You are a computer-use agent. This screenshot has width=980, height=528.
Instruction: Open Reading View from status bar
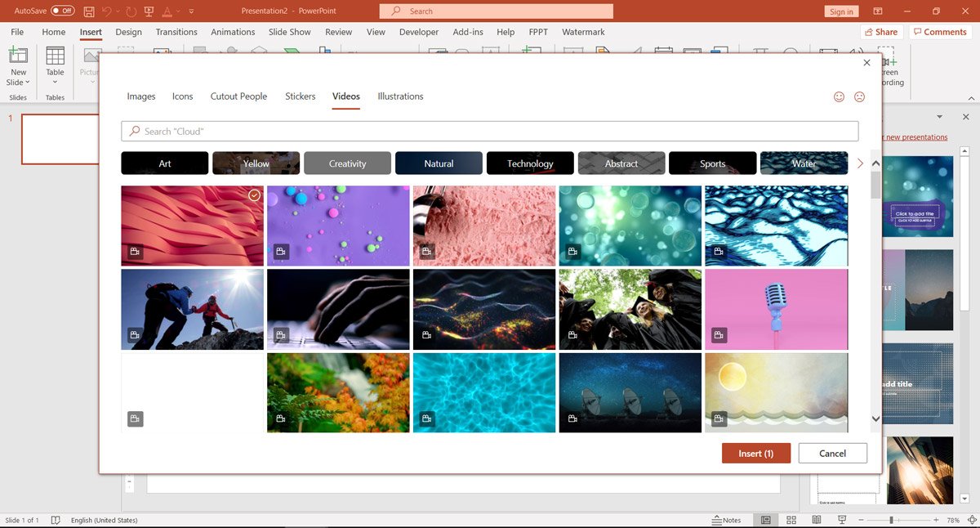click(x=817, y=520)
